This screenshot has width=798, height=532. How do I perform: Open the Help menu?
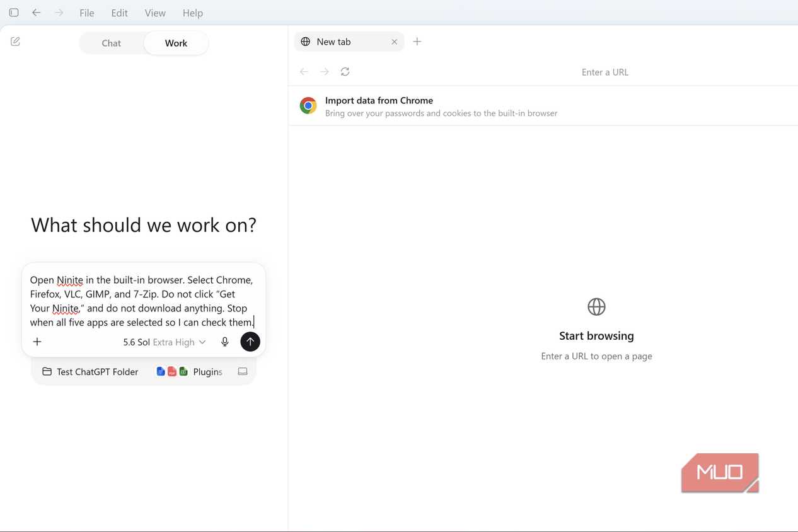coord(193,13)
